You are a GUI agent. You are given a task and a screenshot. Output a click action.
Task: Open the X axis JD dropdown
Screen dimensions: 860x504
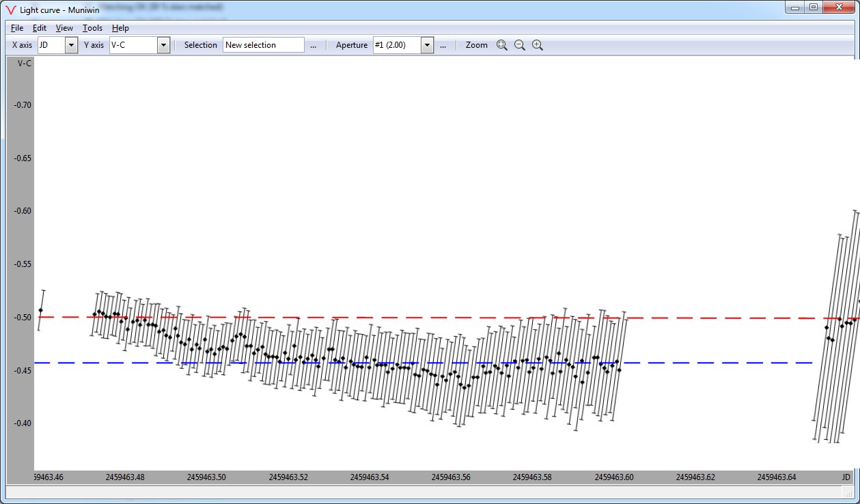[x=71, y=45]
